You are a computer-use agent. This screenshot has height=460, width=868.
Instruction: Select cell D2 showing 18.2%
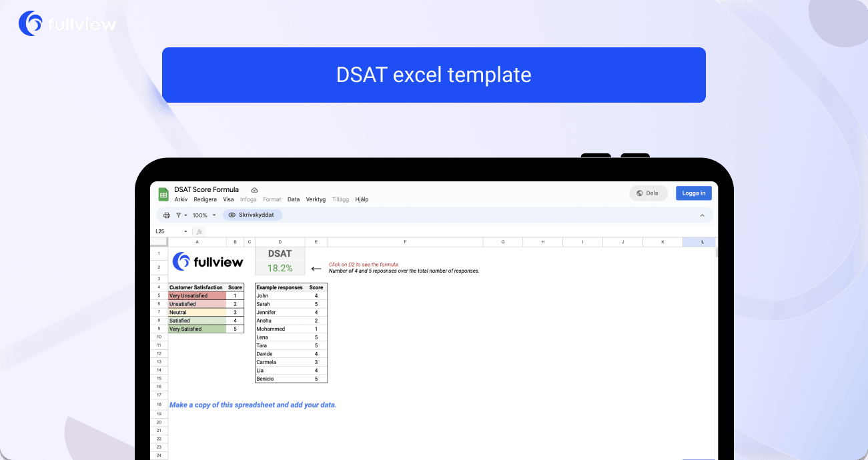280,267
